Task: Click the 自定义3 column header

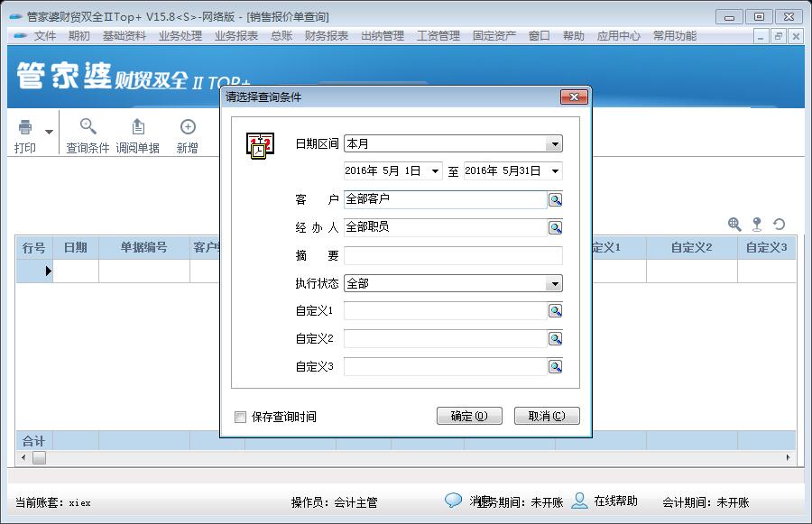Action: [766, 247]
